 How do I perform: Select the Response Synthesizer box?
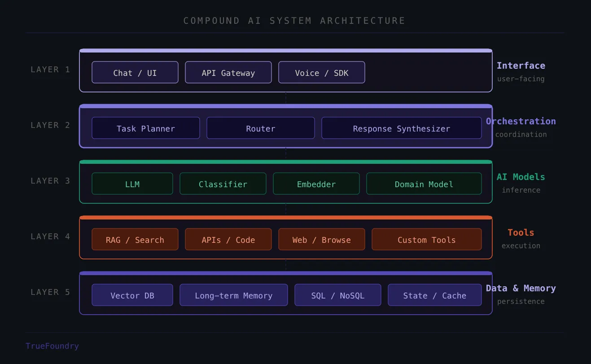[402, 128]
